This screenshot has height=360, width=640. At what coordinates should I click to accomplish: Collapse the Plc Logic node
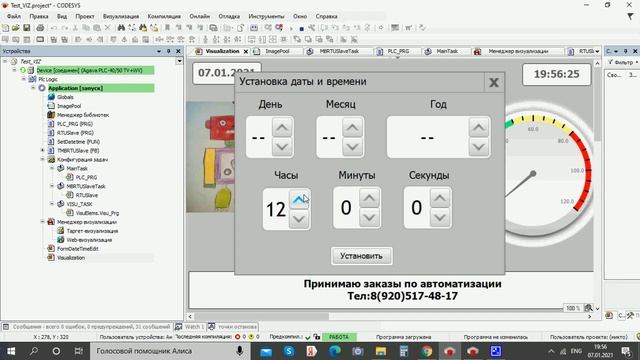click(24, 79)
